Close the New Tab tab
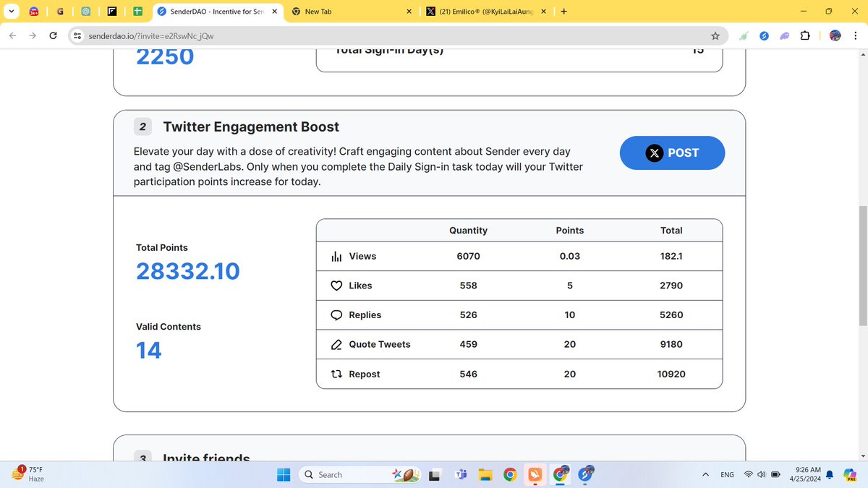This screenshot has height=488, width=868. tap(409, 12)
